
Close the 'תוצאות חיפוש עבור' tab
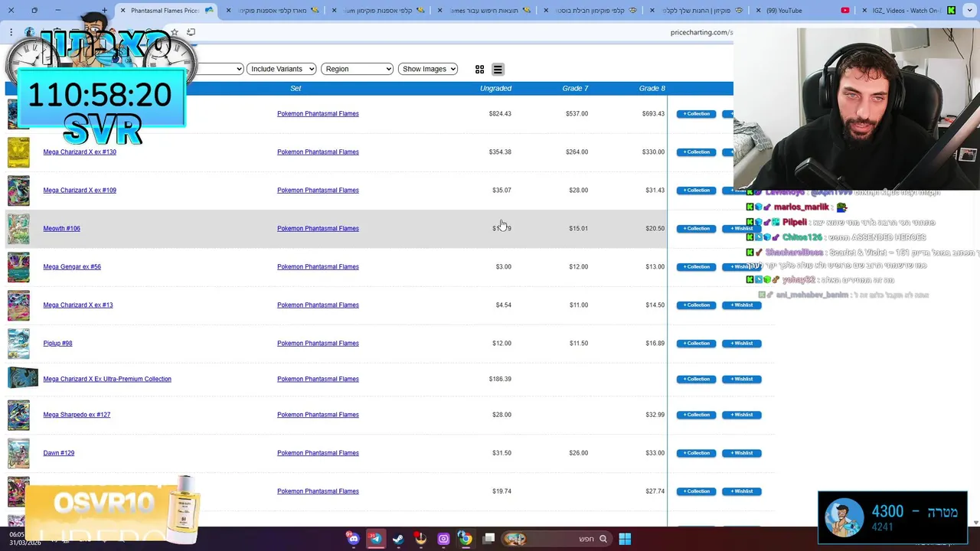point(439,11)
